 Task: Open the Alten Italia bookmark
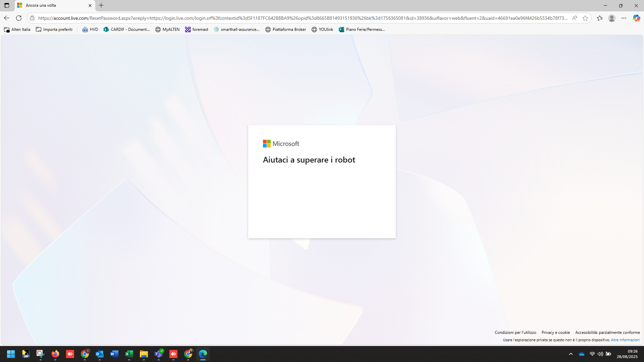coord(17,29)
